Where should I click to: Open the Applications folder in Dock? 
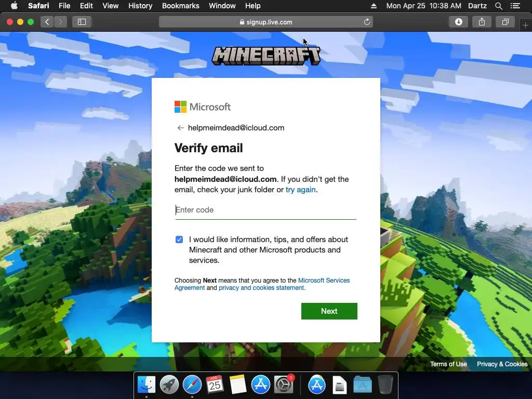tap(362, 385)
